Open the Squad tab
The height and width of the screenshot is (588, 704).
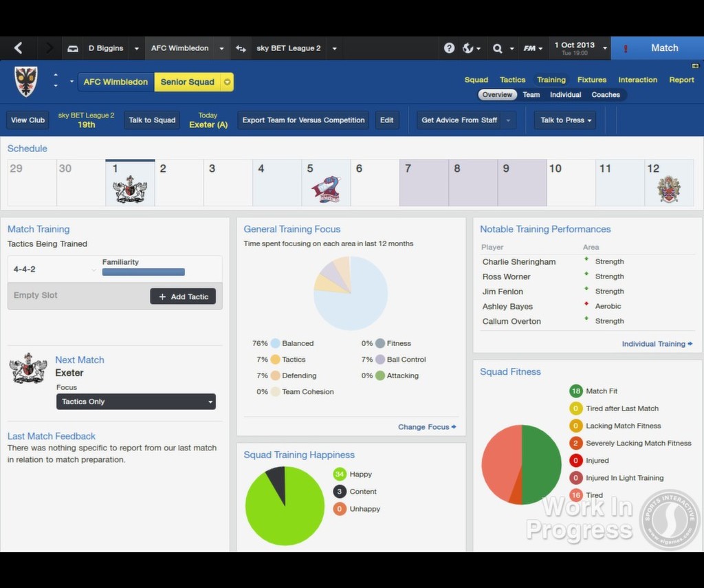click(x=476, y=80)
